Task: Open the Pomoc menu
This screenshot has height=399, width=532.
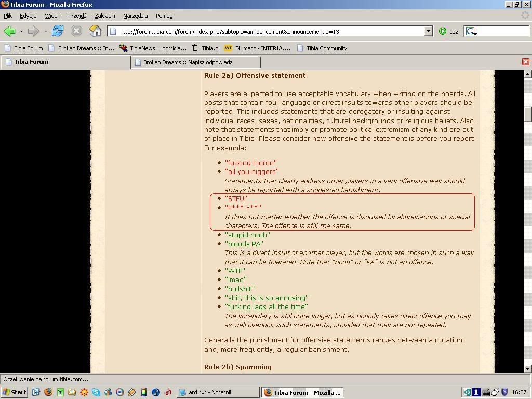Action: 164,16
